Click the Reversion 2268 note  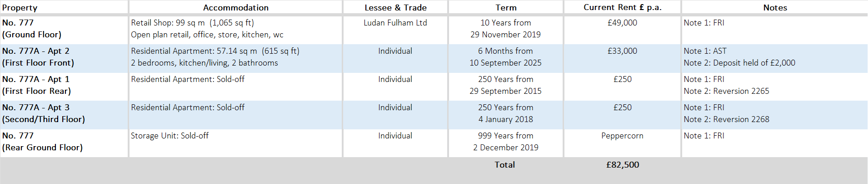726,119
